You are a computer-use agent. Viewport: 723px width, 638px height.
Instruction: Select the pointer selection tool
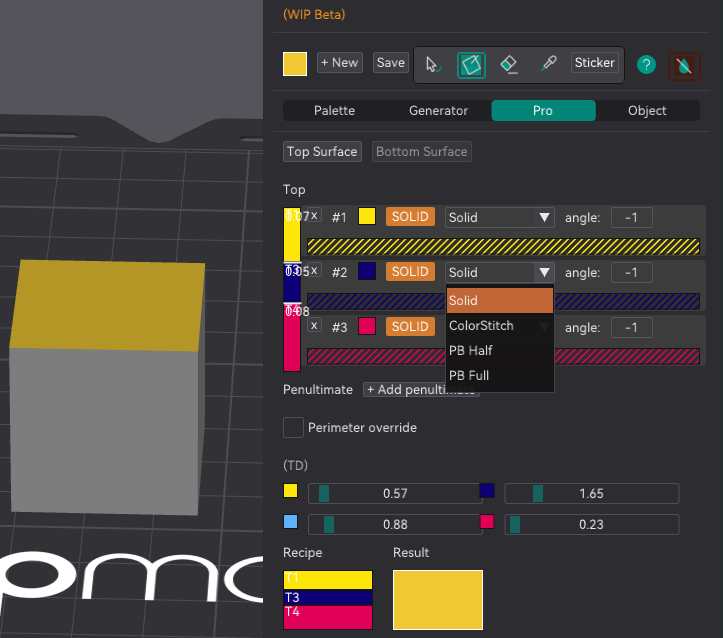coord(433,65)
